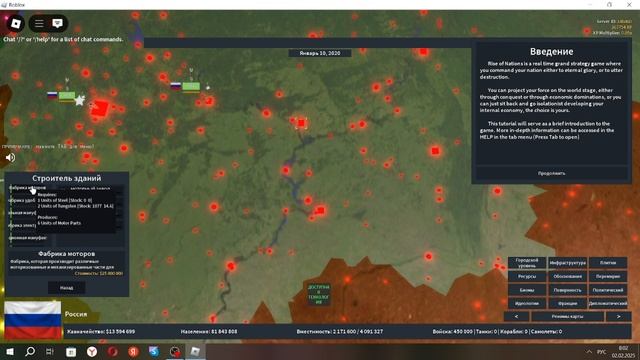Click the red square city at far top right of map
The image size is (640, 360).
tap(423, 51)
